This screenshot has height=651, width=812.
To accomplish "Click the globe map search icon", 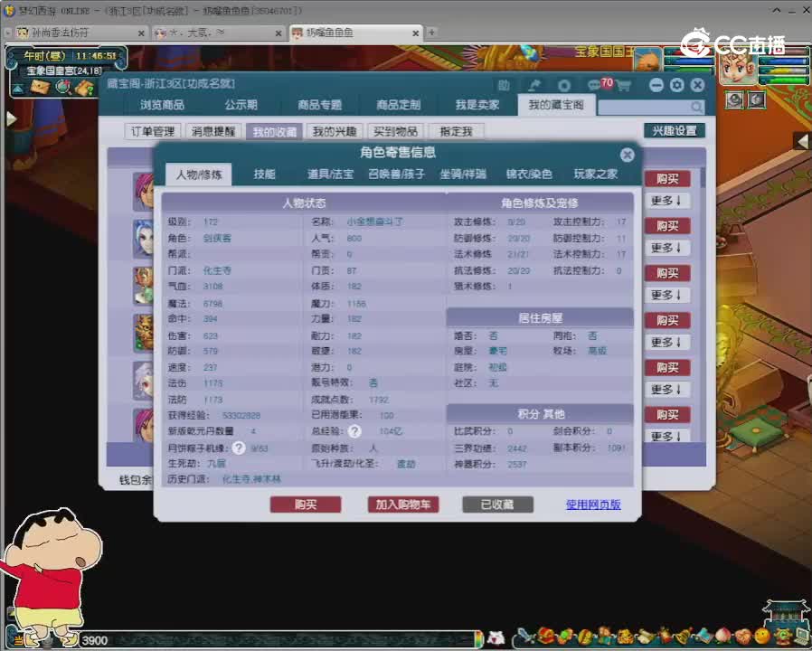I will pyautogui.click(x=63, y=87).
